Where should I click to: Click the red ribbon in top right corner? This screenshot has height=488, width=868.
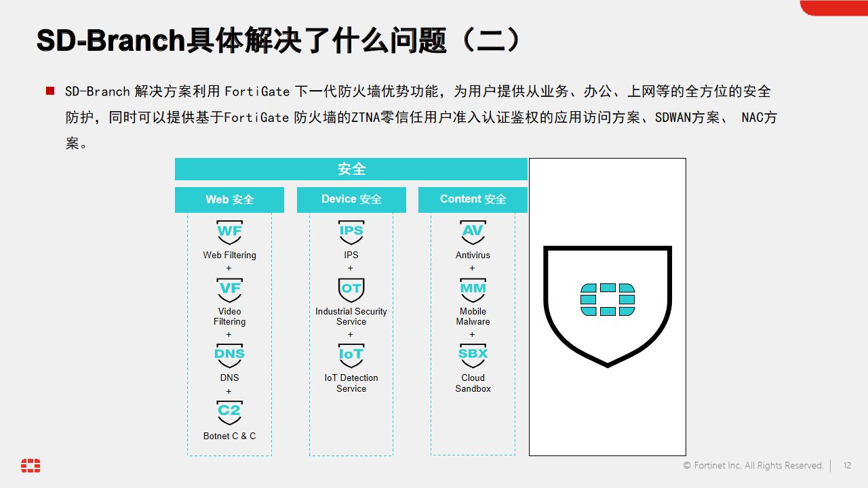tap(833, 7)
